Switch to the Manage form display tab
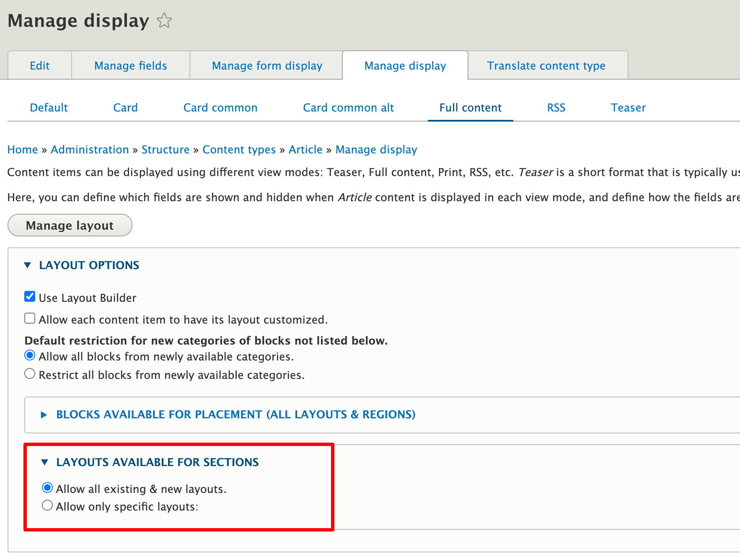 [267, 65]
